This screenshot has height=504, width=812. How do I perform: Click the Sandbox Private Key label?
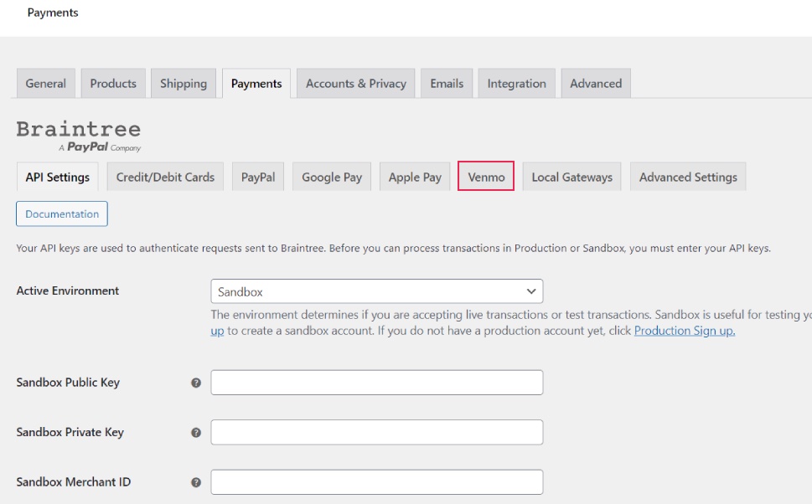tap(70, 432)
